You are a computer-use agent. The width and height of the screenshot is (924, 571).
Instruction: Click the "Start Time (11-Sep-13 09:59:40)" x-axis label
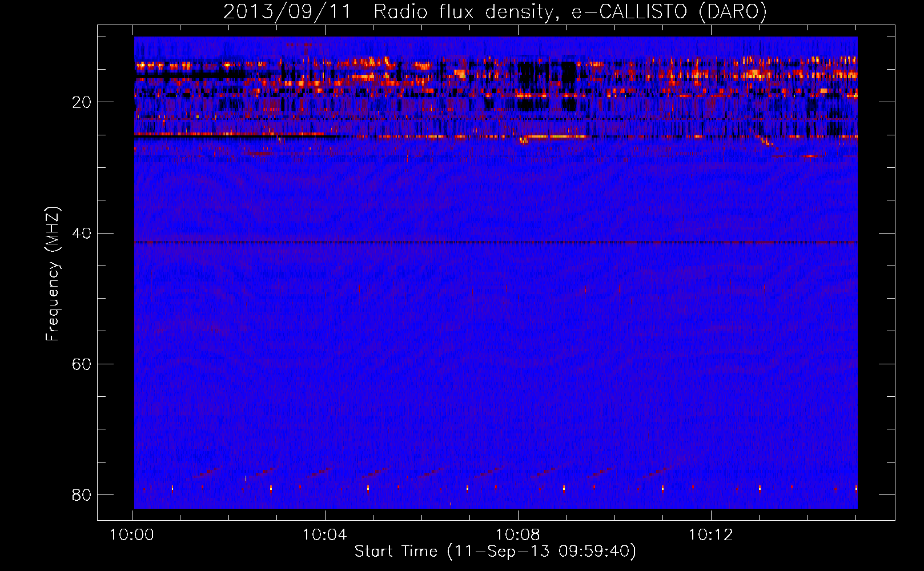(x=495, y=552)
